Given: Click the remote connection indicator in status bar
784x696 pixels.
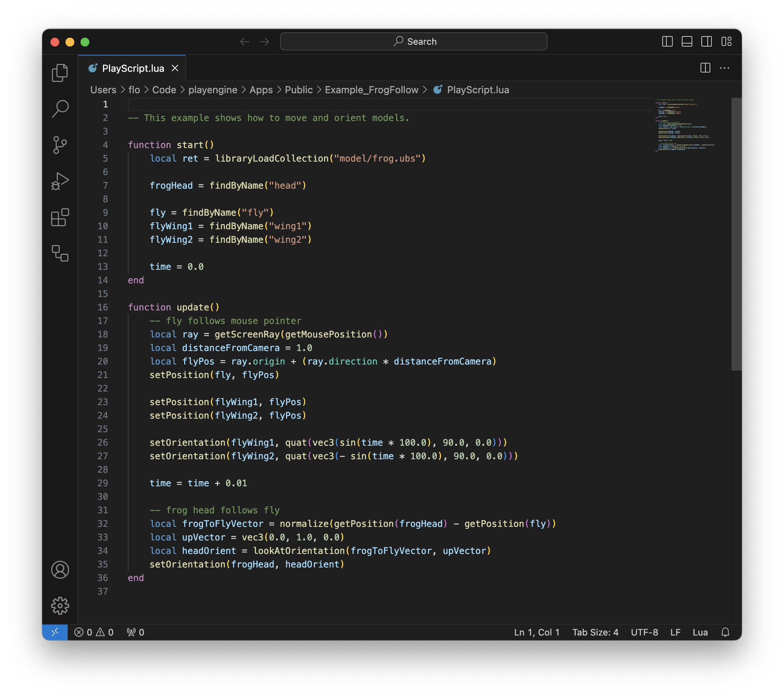Looking at the screenshot, I should pos(55,632).
